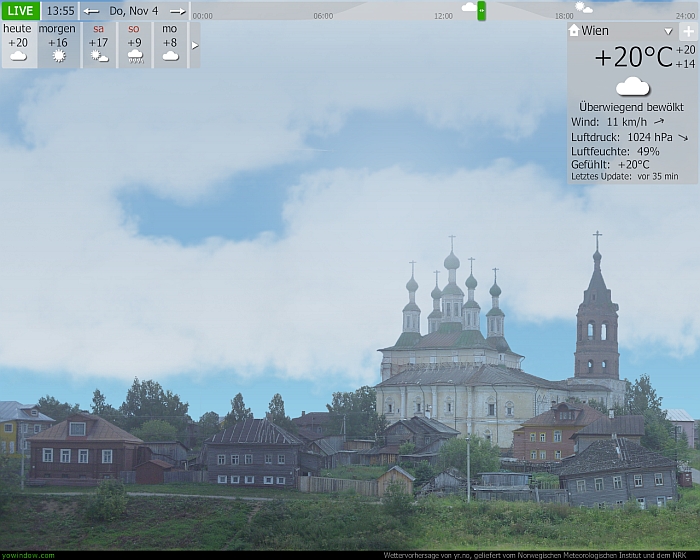Screen dimensions: 700x560
Task: Click the Luftfeuchte: 49% row
Action: (615, 151)
